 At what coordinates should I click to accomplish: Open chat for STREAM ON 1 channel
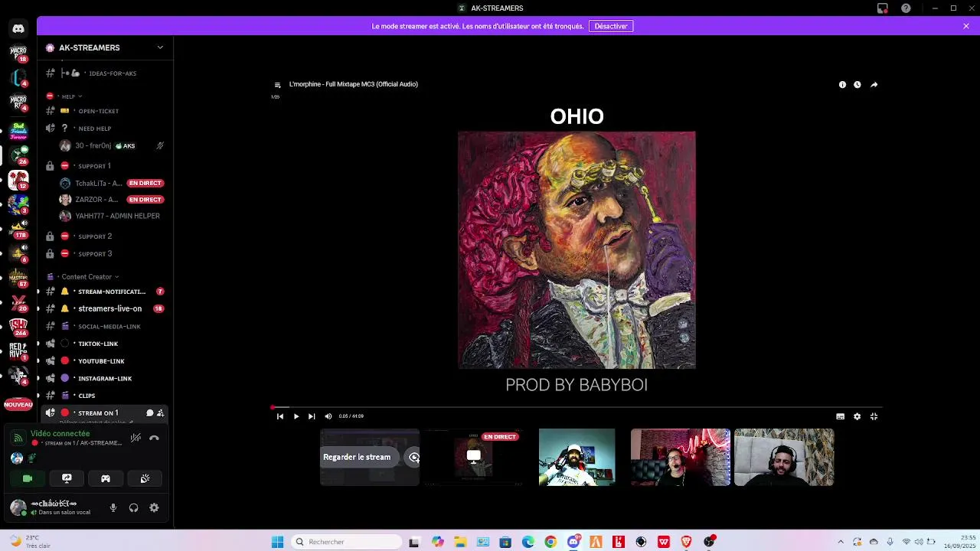pos(150,413)
